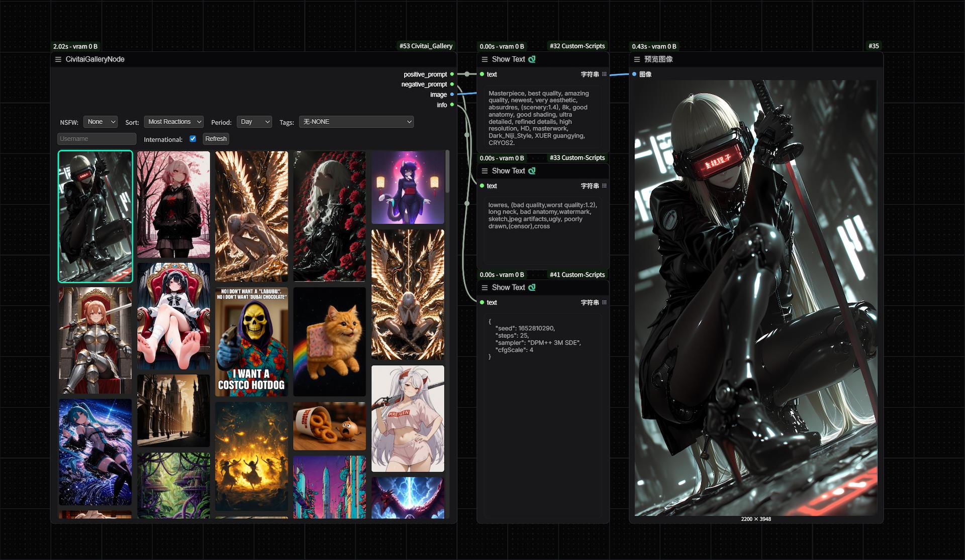Click the Custom-Scripts logo on node #33
The width and height of the screenshot is (965, 560).
coord(532,171)
